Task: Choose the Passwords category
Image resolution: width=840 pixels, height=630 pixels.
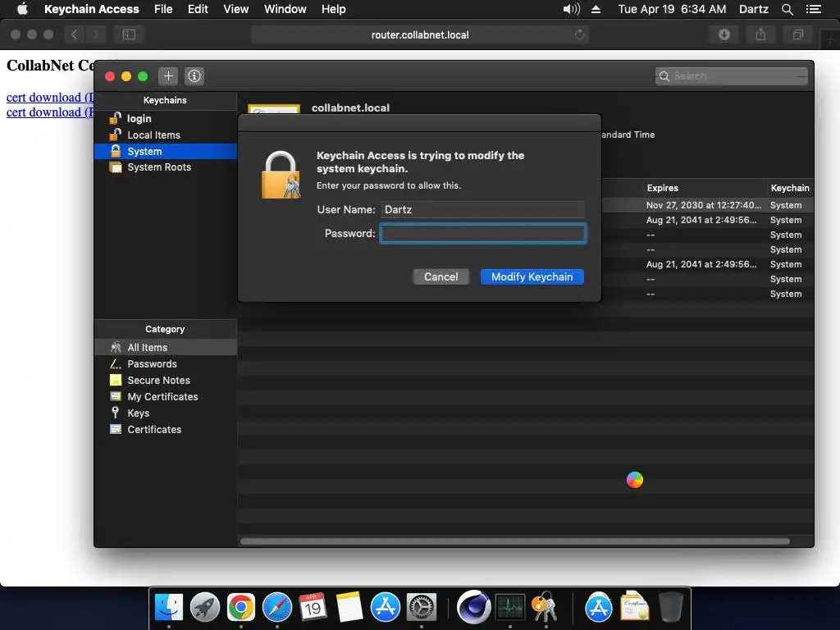Action: [x=152, y=363]
